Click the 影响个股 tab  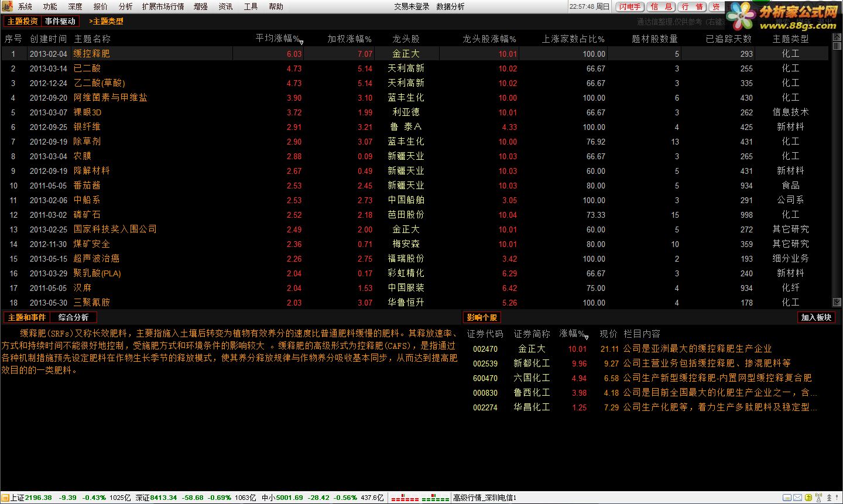coord(482,317)
